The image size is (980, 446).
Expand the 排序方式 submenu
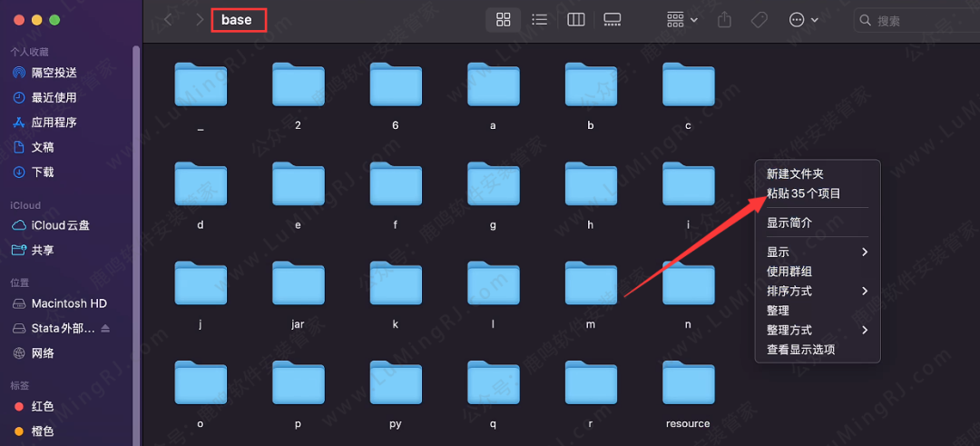tap(817, 291)
